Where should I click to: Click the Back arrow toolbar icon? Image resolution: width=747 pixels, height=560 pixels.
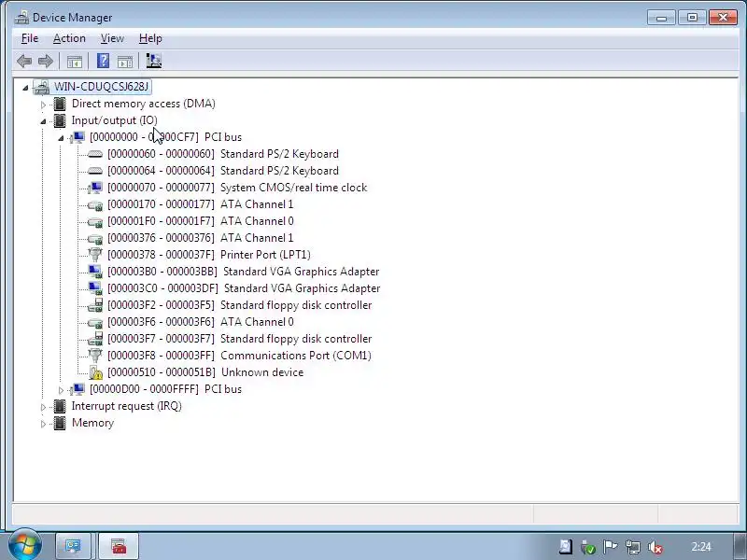(24, 61)
